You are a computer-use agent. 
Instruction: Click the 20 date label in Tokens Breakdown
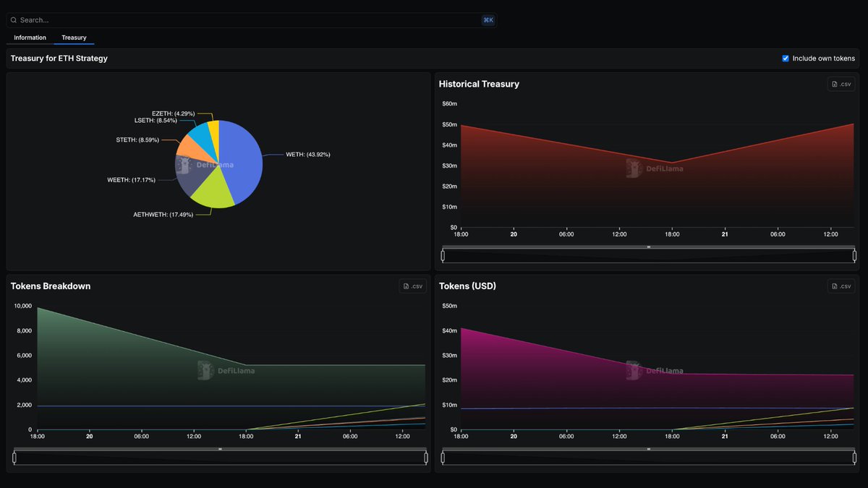(90, 437)
